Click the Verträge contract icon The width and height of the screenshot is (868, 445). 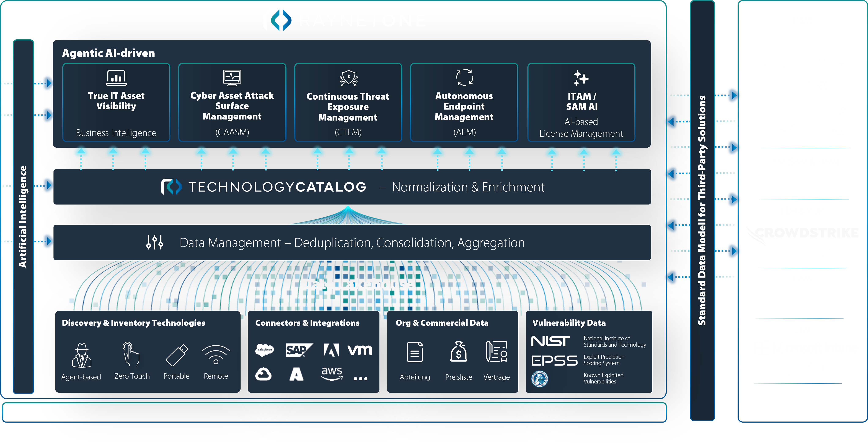(x=497, y=352)
